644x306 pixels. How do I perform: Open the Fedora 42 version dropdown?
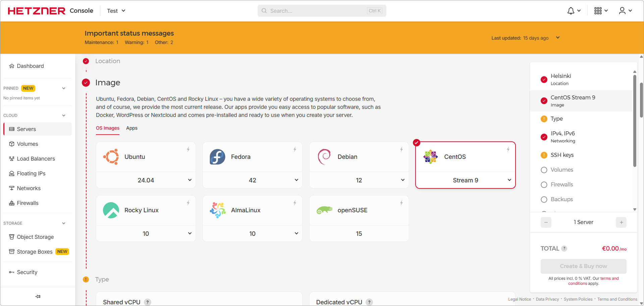[x=253, y=180]
